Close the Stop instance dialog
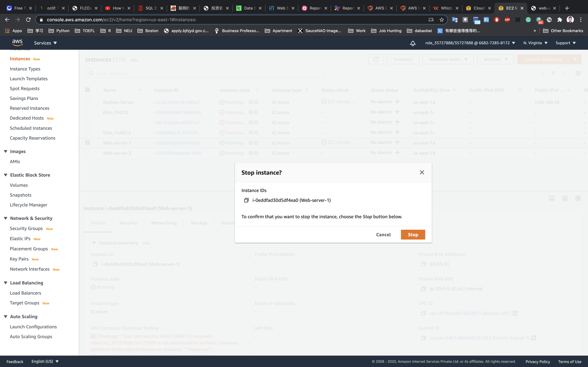Viewport: 588px width, 367px height. (x=422, y=172)
